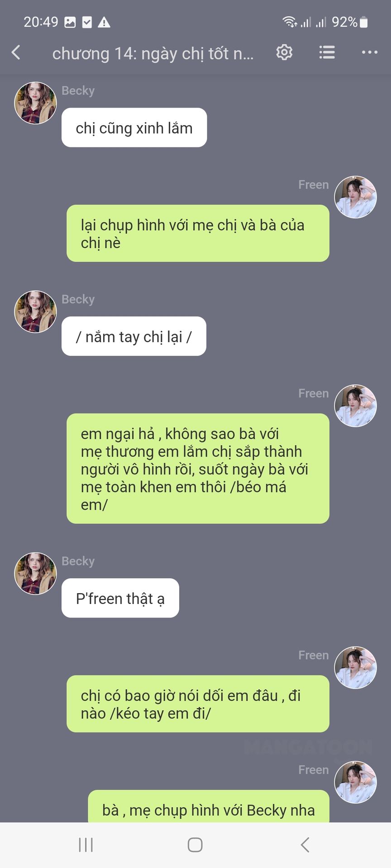The width and height of the screenshot is (391, 868).
Task: Tap the warning notification icon in status bar
Action: pos(104,22)
